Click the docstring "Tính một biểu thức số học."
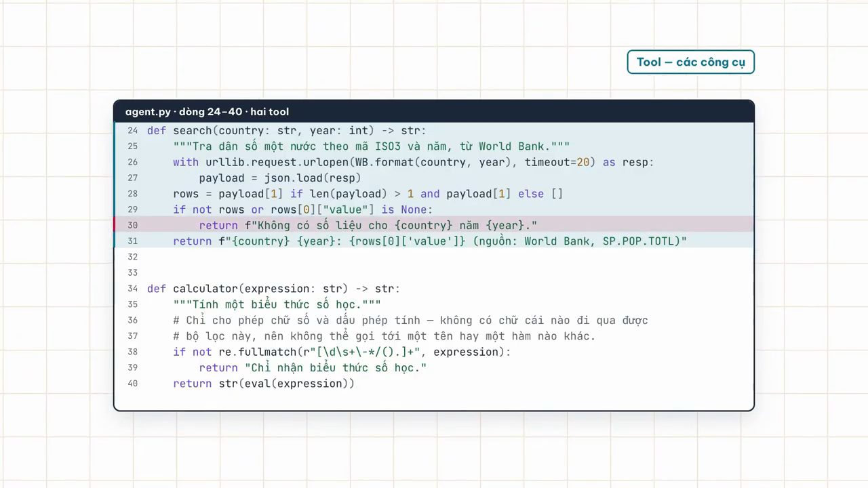 tap(277, 304)
